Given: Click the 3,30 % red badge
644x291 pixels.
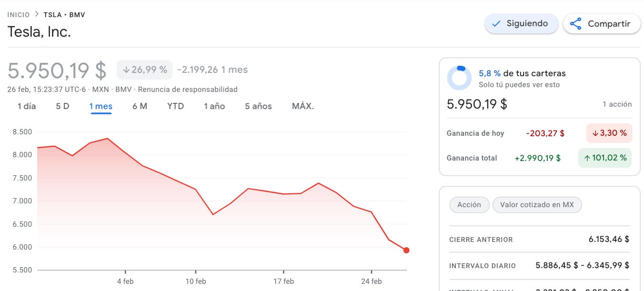Looking at the screenshot, I should pyautogui.click(x=609, y=133).
